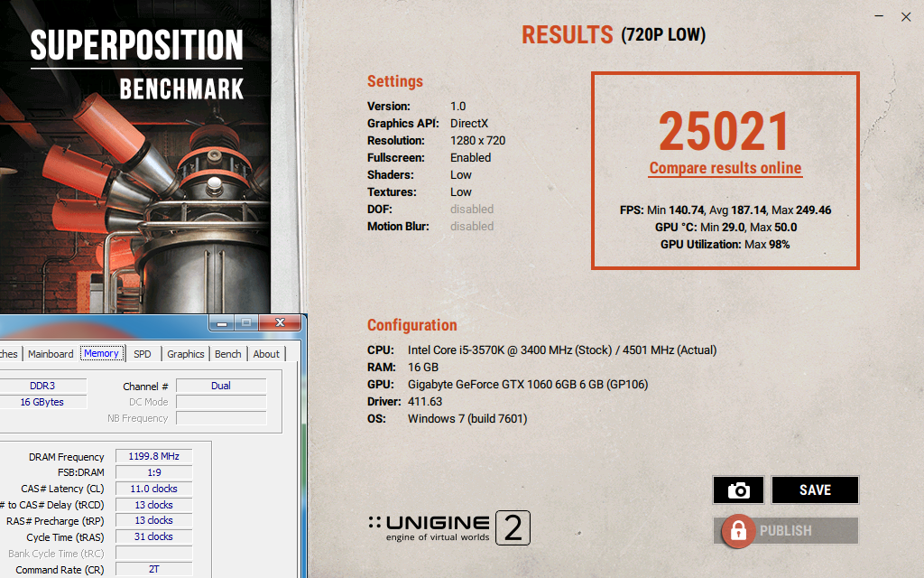Open the SPD tab in CPU-Z
Viewport: 924px width, 578px height.
(x=142, y=354)
